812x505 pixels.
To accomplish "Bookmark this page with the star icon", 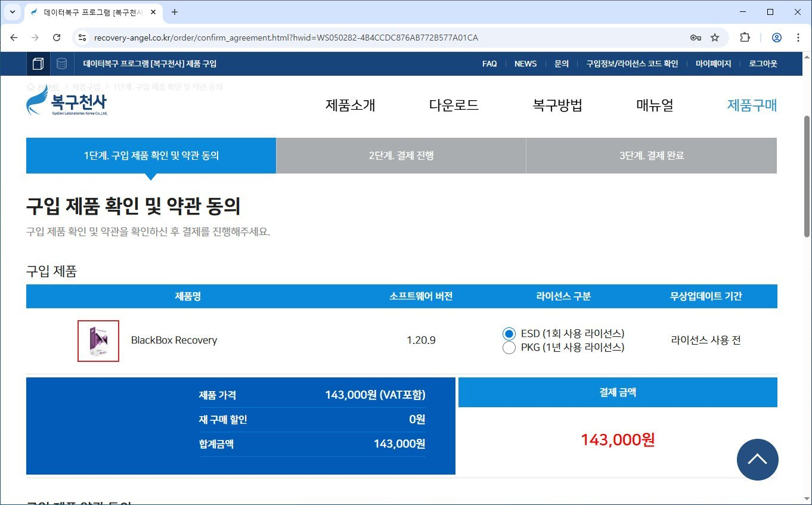I will click(715, 38).
